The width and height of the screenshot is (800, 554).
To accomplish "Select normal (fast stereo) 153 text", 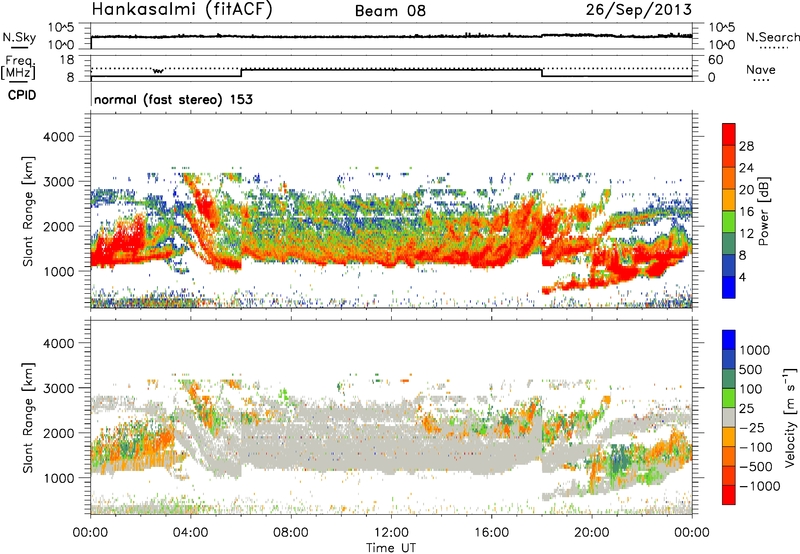I will coord(173,99).
